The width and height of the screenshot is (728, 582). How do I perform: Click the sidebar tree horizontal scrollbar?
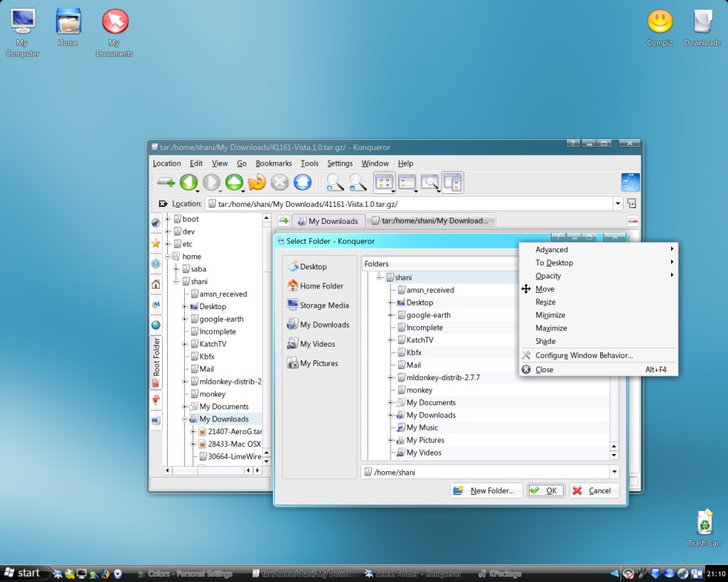click(213, 470)
